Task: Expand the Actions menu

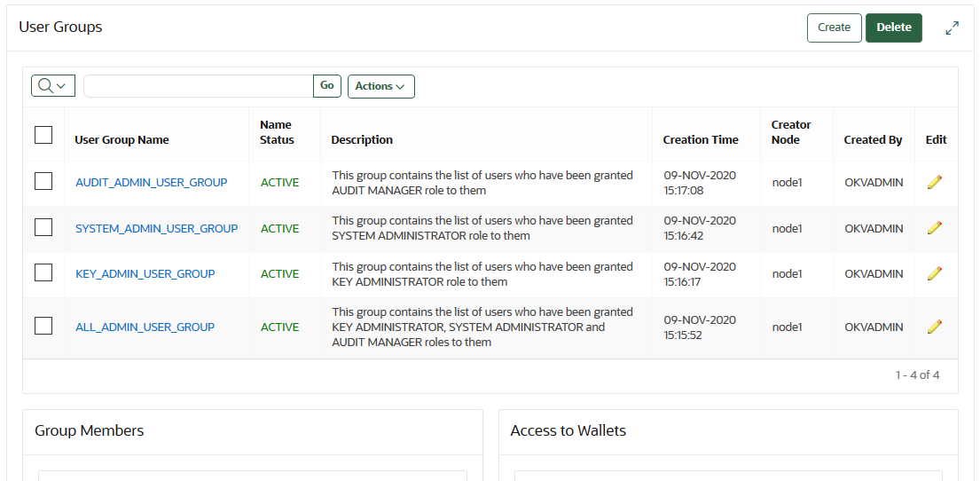Action: pyautogui.click(x=380, y=86)
